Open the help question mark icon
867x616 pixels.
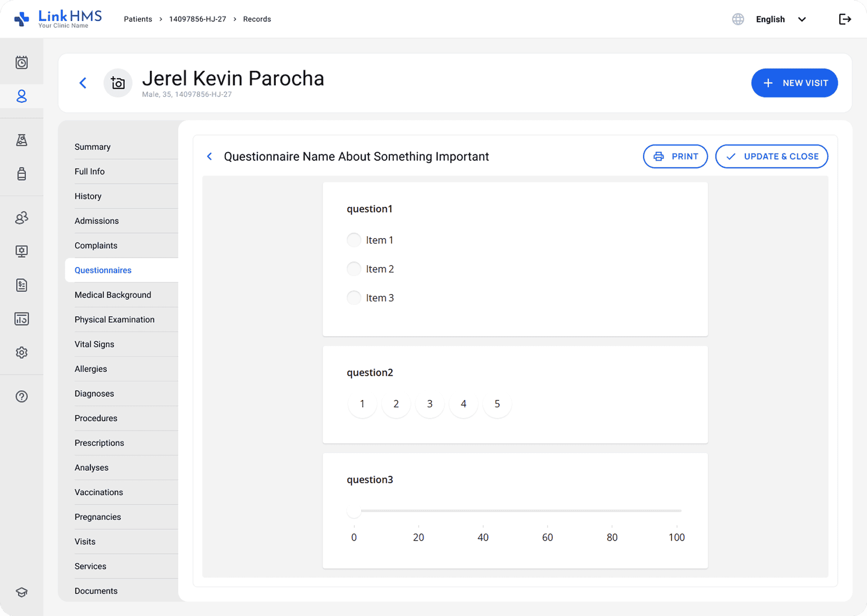22,396
